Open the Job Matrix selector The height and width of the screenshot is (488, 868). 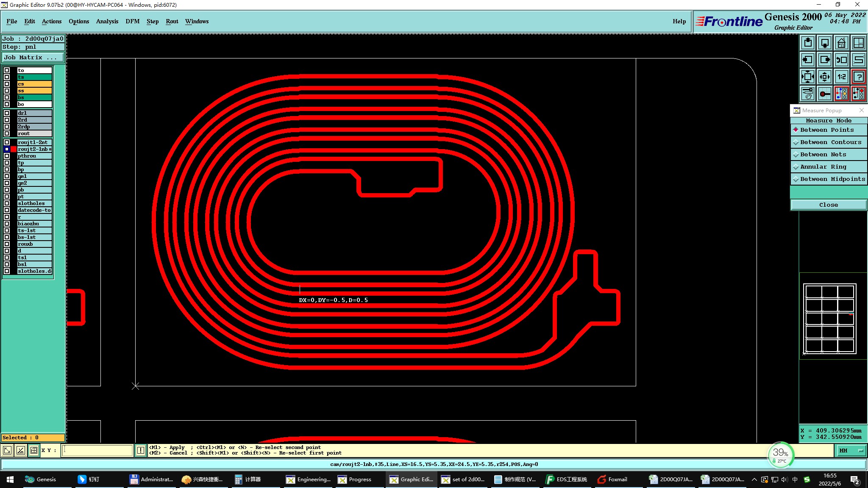point(33,58)
